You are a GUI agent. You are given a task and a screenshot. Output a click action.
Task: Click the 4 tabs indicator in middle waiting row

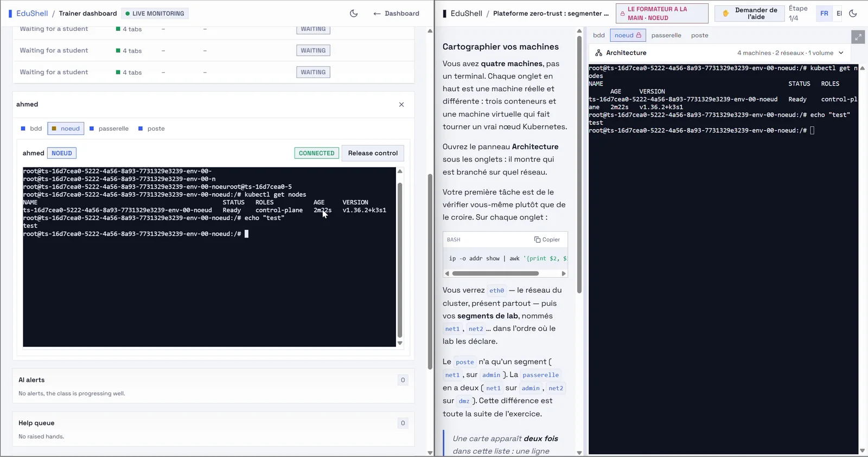129,51
